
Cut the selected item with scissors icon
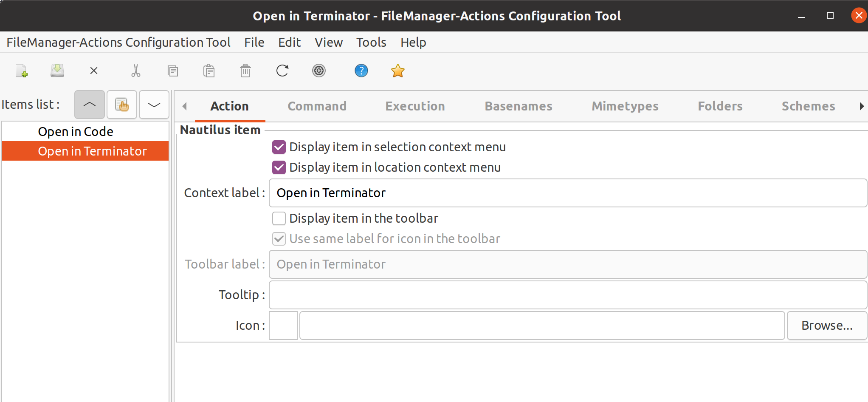coord(136,71)
